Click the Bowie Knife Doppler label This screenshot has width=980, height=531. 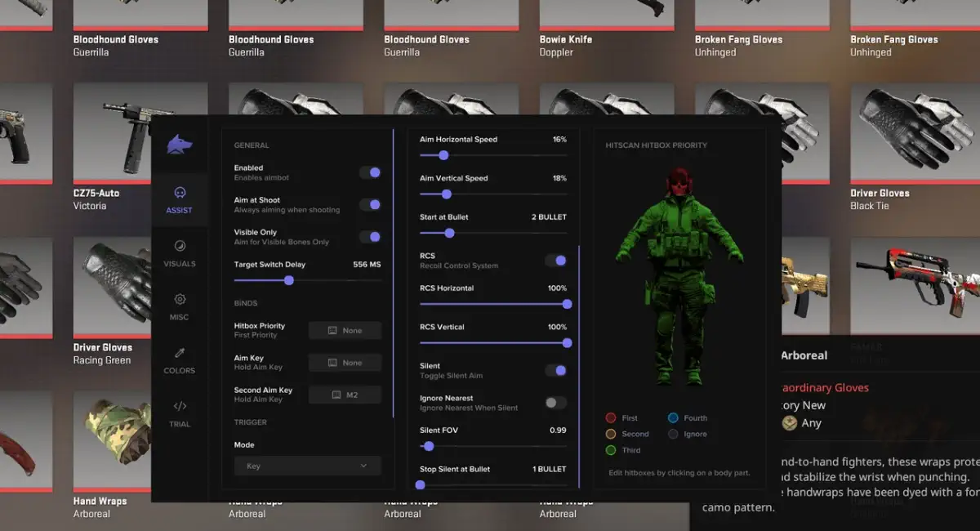566,46
